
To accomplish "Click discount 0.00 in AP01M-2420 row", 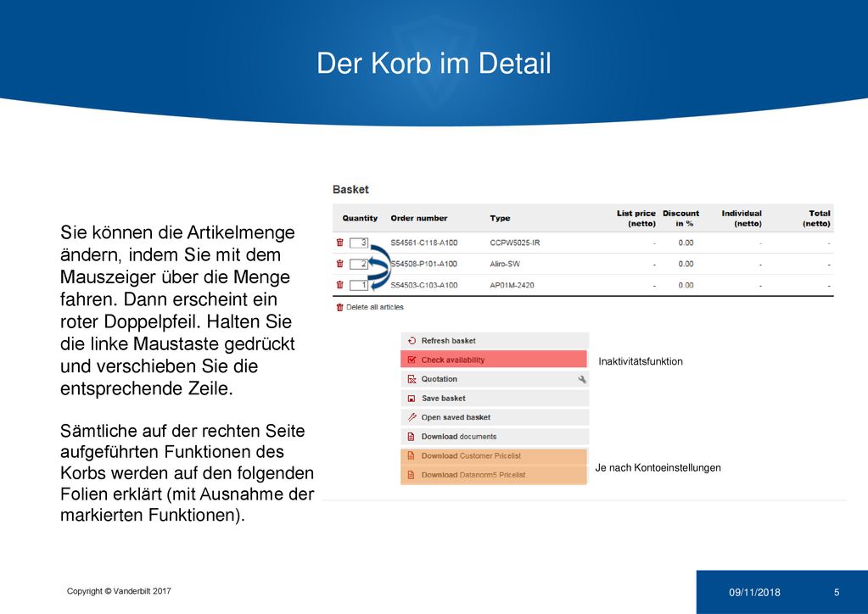I will (x=686, y=286).
